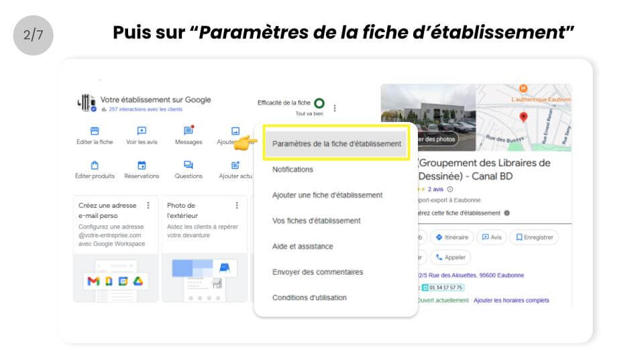
Task: Click Gmail icon in Workspace card
Action: point(93,281)
